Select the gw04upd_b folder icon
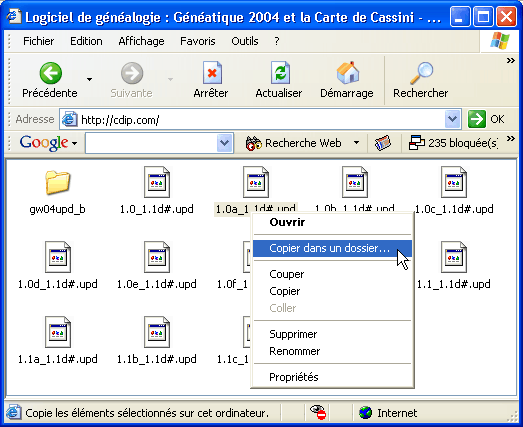523x427 pixels. coord(57,182)
